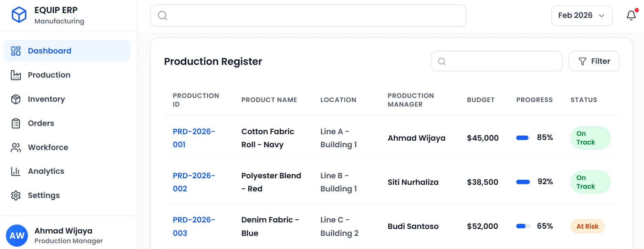644x249 pixels.
Task: Click the AW user avatar
Action: tap(17, 236)
